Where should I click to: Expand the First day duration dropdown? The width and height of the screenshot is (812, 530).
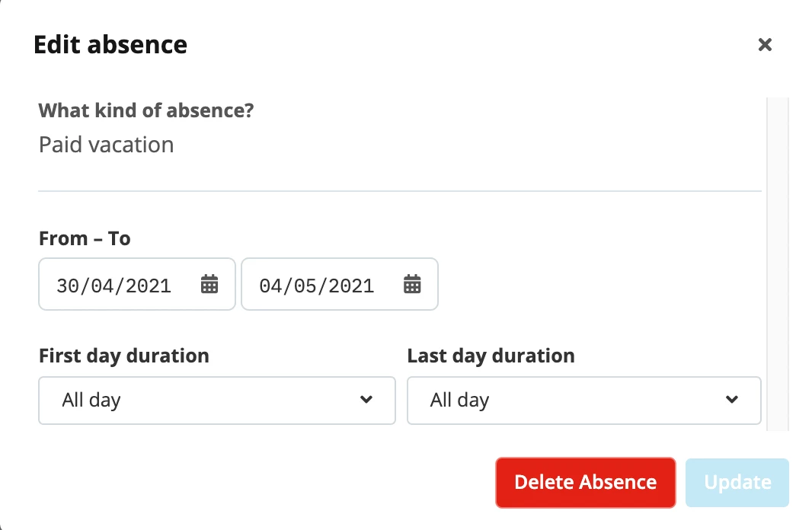click(x=217, y=401)
